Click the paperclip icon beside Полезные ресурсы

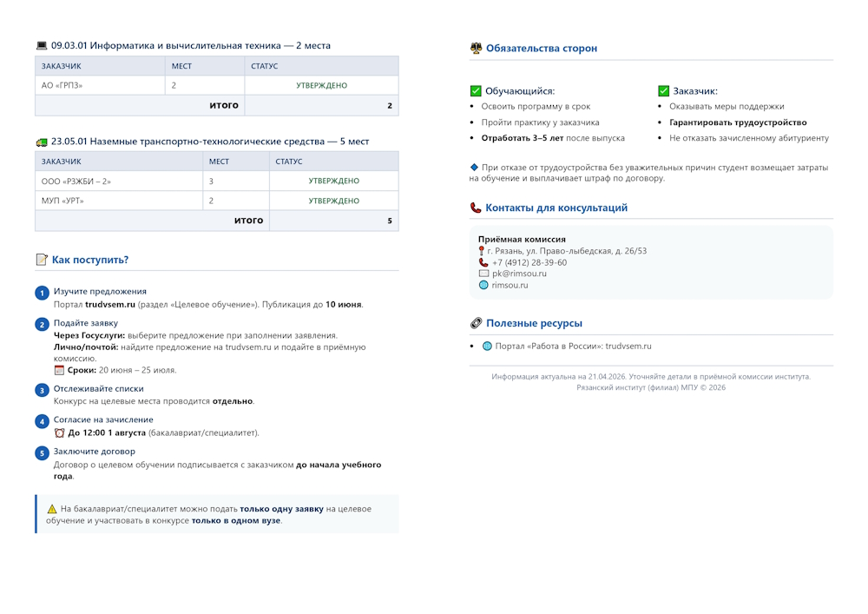(x=476, y=323)
